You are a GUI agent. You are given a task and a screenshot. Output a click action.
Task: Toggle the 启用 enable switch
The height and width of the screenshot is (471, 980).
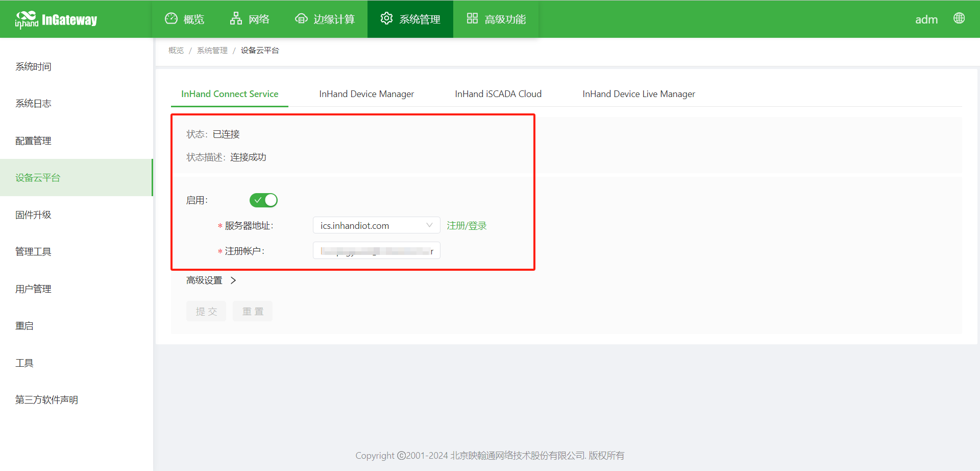tap(263, 200)
